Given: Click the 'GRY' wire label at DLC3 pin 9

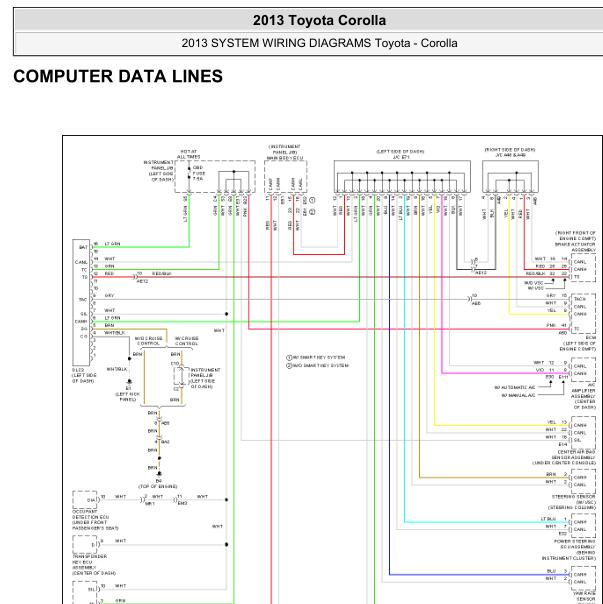Looking at the screenshot, I should tap(109, 295).
